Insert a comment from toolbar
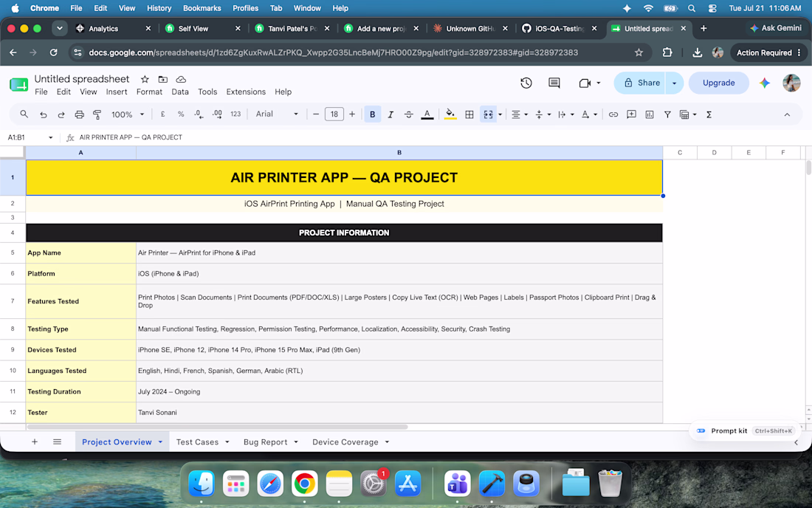 (631, 114)
